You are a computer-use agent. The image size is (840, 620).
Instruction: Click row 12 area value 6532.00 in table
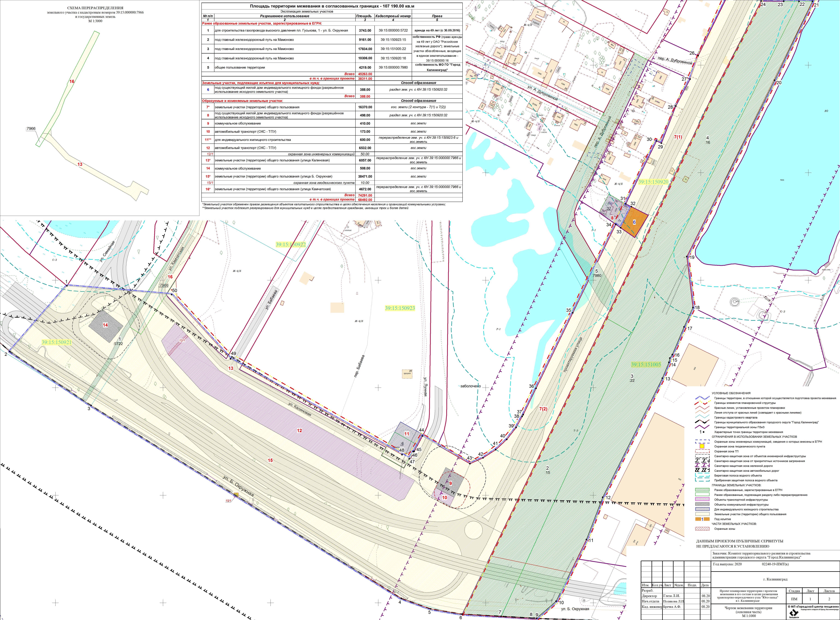click(x=364, y=148)
